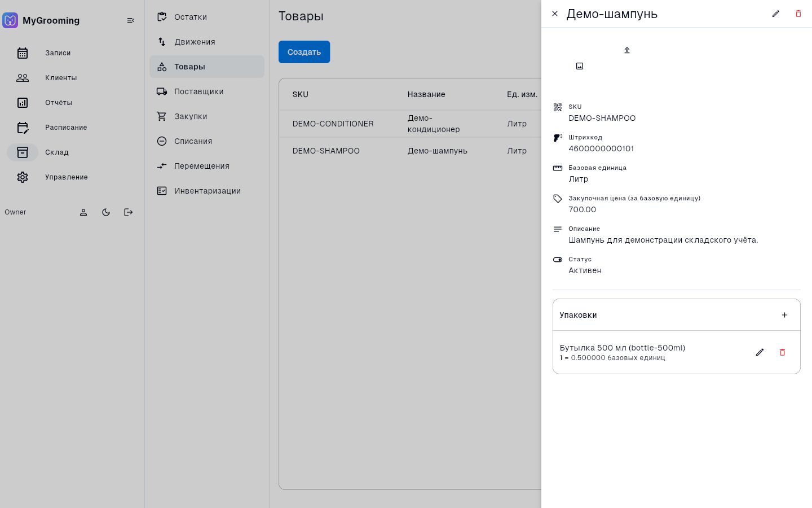Go to Перемещения
The image size is (812, 508).
tap(207, 166)
